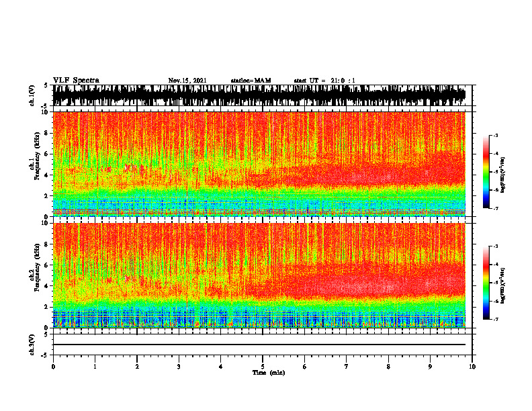Click the '-7' value on ch.2 colorbar

pos(496,319)
